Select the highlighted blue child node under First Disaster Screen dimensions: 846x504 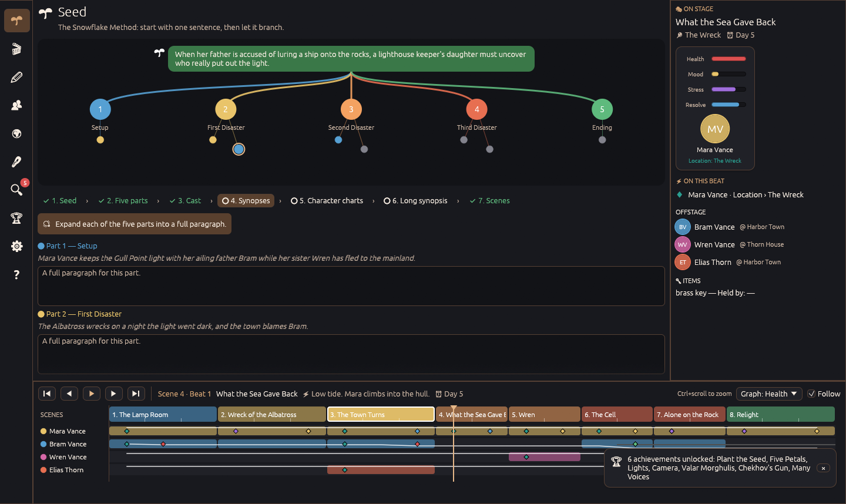point(239,149)
